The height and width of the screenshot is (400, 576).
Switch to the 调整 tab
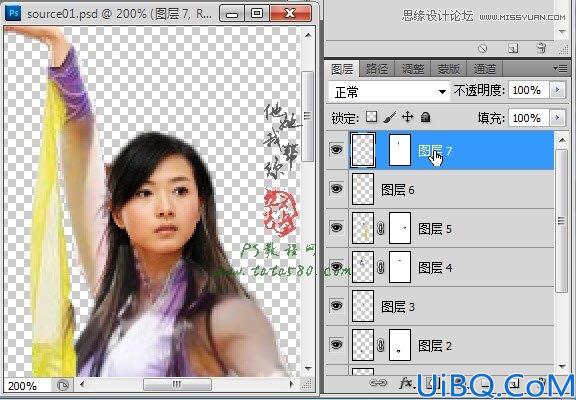(x=413, y=69)
